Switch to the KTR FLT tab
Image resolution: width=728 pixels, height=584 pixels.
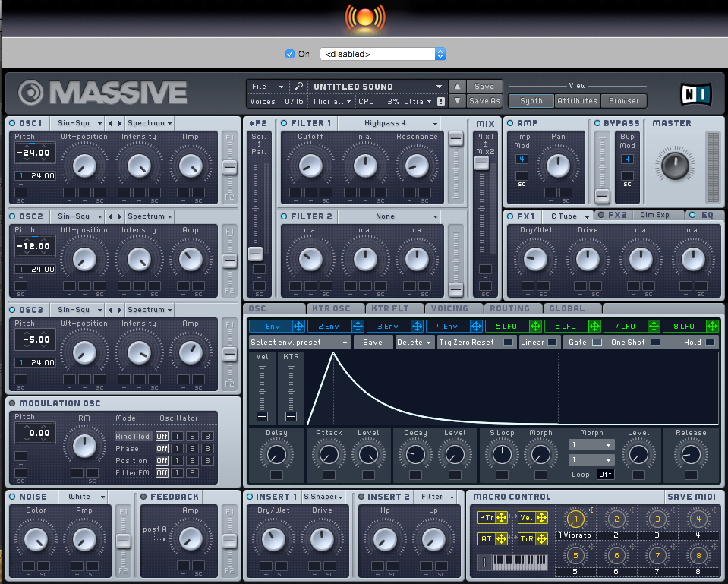tap(394, 308)
